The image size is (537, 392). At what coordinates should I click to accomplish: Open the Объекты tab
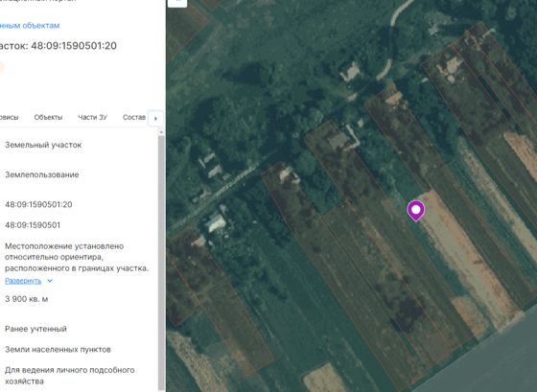48,118
